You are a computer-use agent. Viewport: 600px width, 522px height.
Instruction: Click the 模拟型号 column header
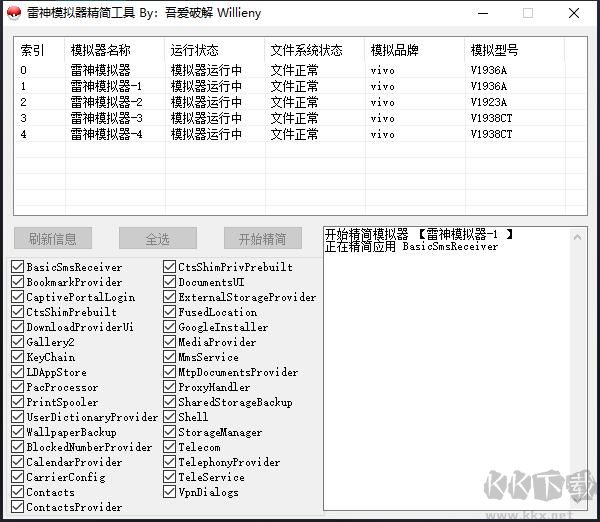(515, 50)
